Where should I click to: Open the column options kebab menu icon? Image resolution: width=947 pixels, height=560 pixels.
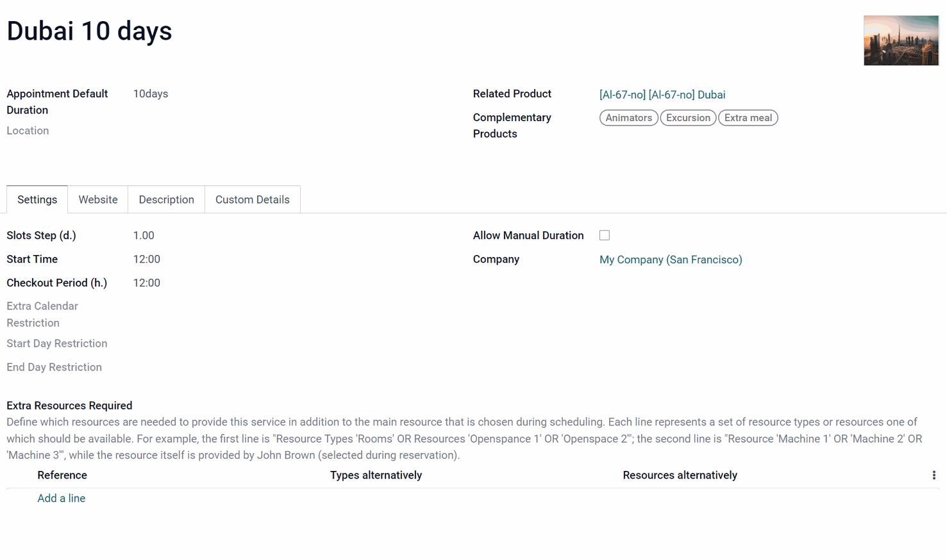click(x=934, y=475)
